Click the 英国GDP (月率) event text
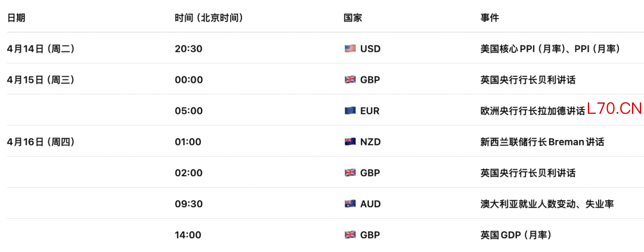 coord(516,235)
